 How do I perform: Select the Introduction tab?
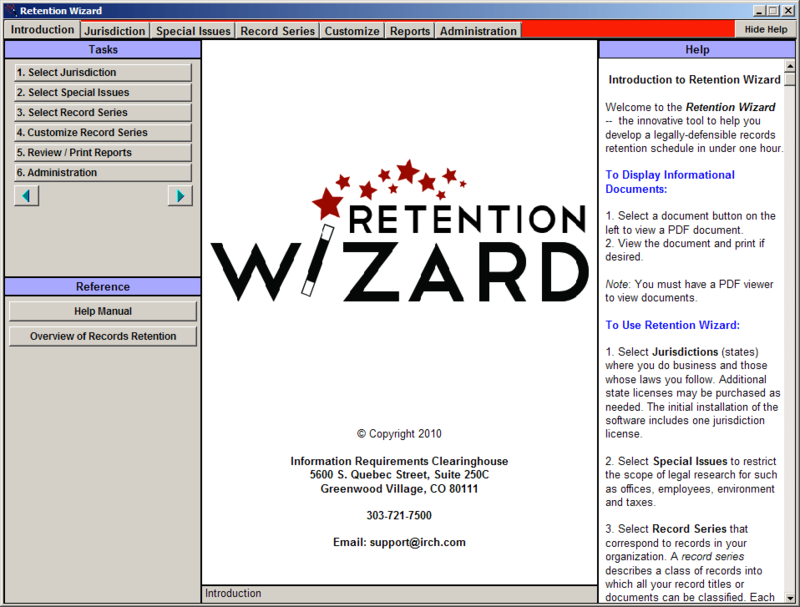tap(42, 30)
